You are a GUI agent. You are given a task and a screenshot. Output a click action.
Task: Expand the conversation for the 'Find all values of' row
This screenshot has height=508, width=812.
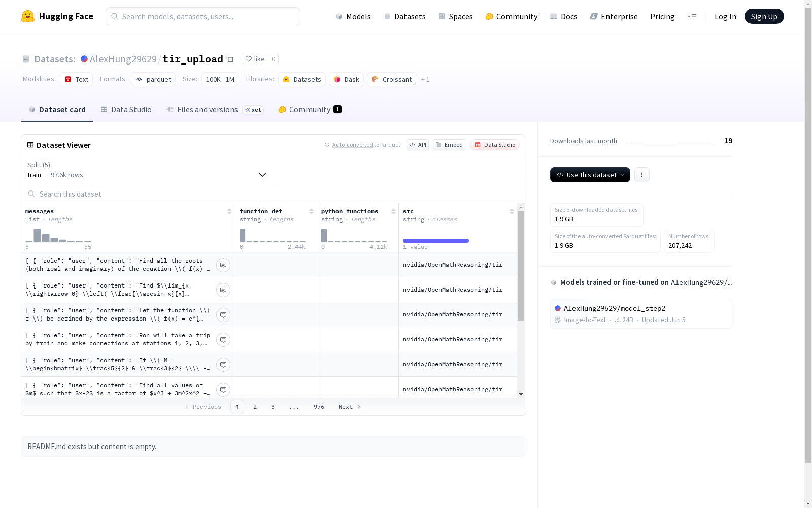[x=223, y=390]
